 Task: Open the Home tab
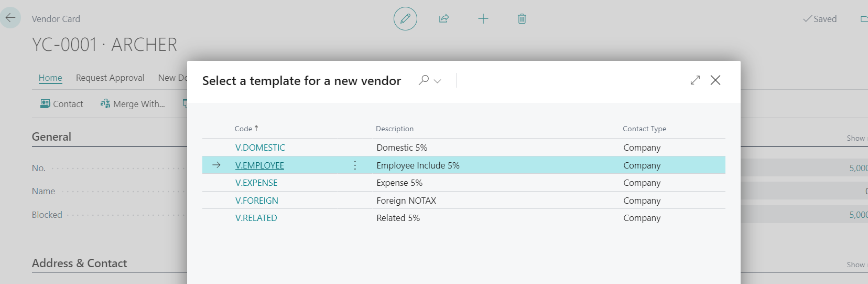point(50,78)
